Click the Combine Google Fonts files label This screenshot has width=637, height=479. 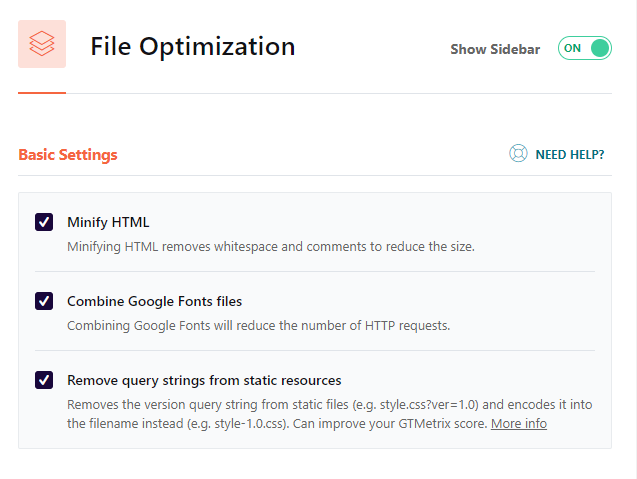coord(155,301)
